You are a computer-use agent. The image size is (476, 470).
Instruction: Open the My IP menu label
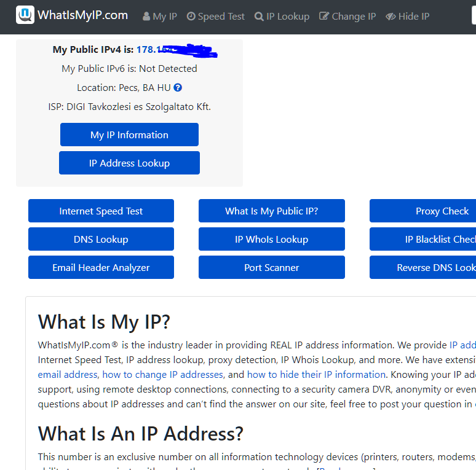165,17
